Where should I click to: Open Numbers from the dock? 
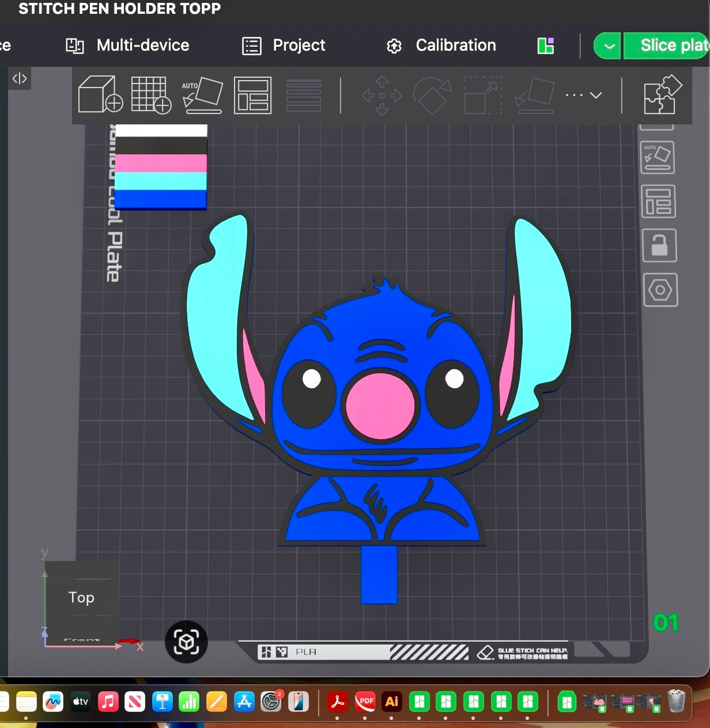(x=190, y=702)
